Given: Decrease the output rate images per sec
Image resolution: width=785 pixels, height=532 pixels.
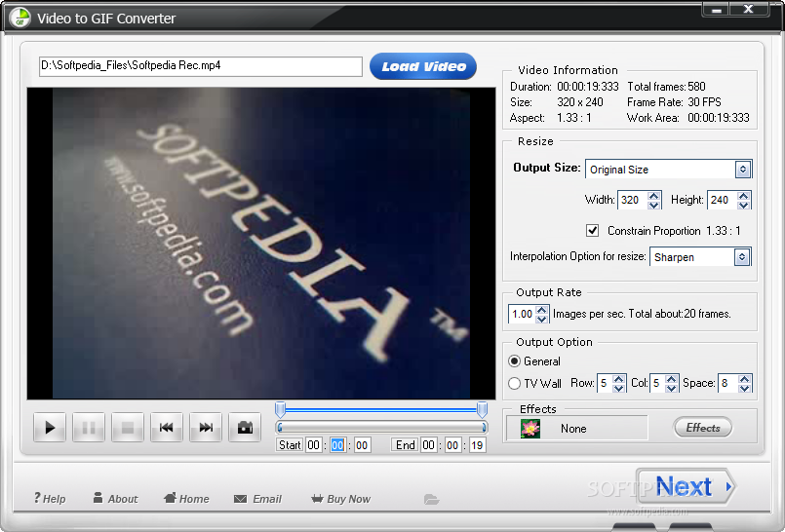Looking at the screenshot, I should [541, 319].
